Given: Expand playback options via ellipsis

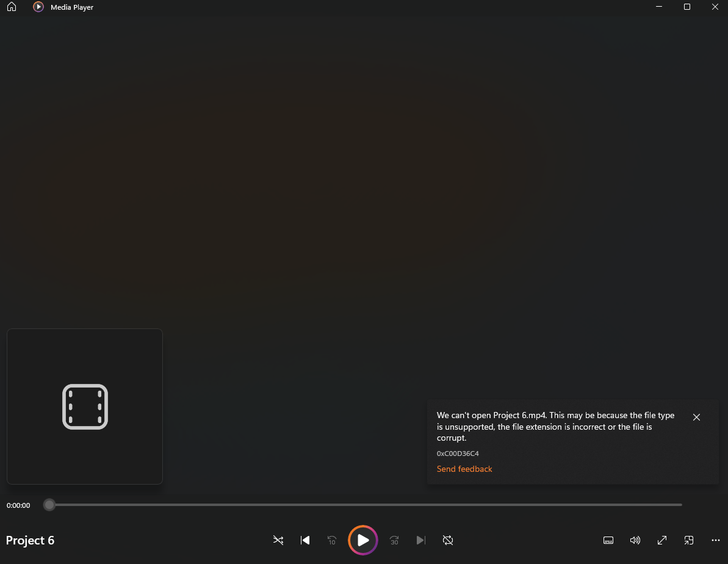Looking at the screenshot, I should tap(715, 540).
